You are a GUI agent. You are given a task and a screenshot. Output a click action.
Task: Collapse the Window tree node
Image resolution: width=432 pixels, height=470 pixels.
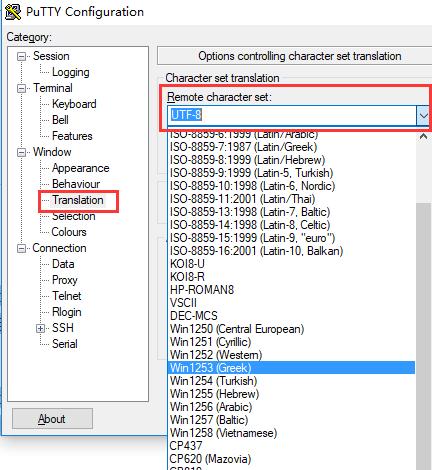tap(21, 152)
